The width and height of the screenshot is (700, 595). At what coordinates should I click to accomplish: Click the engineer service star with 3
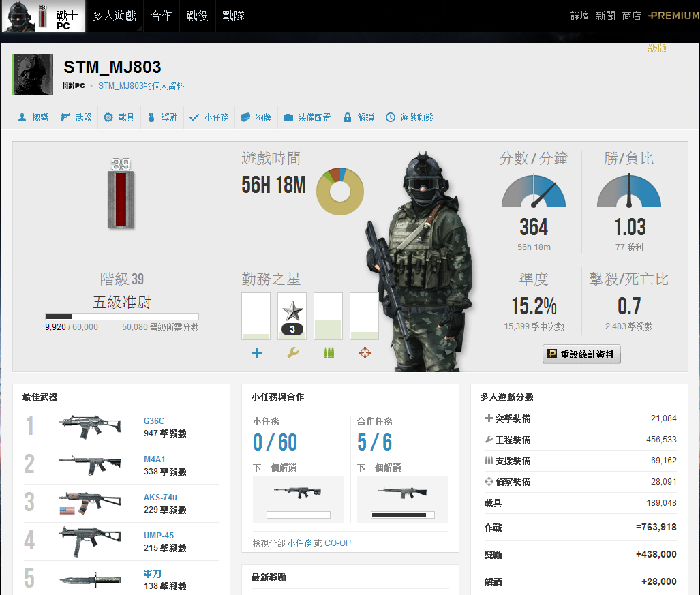click(x=292, y=316)
